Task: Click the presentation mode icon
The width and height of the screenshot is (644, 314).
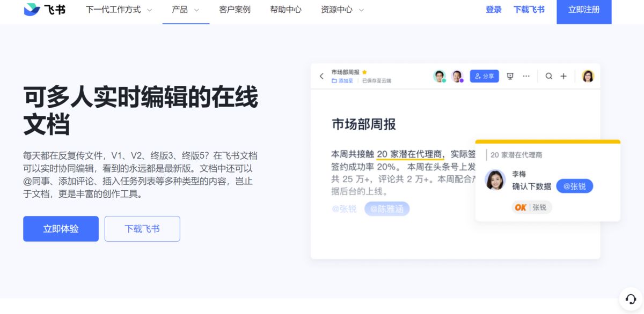Action: point(510,76)
